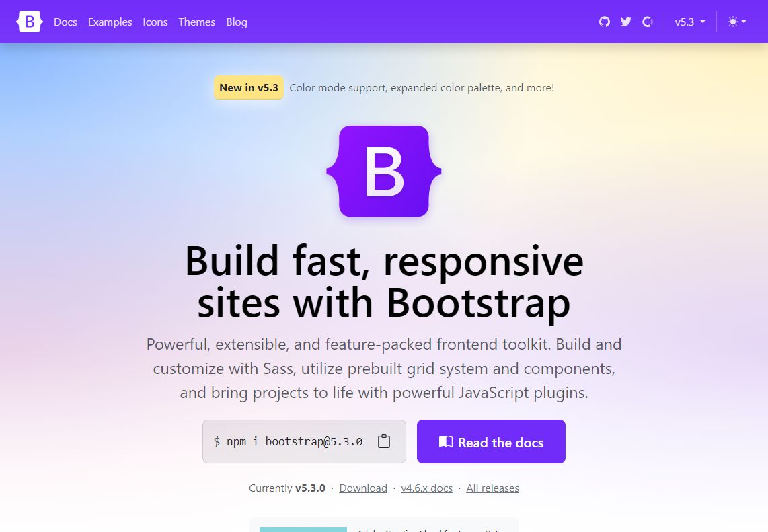This screenshot has height=532, width=768.
Task: Click the Build fast, responsive sites heading
Action: [x=384, y=282]
